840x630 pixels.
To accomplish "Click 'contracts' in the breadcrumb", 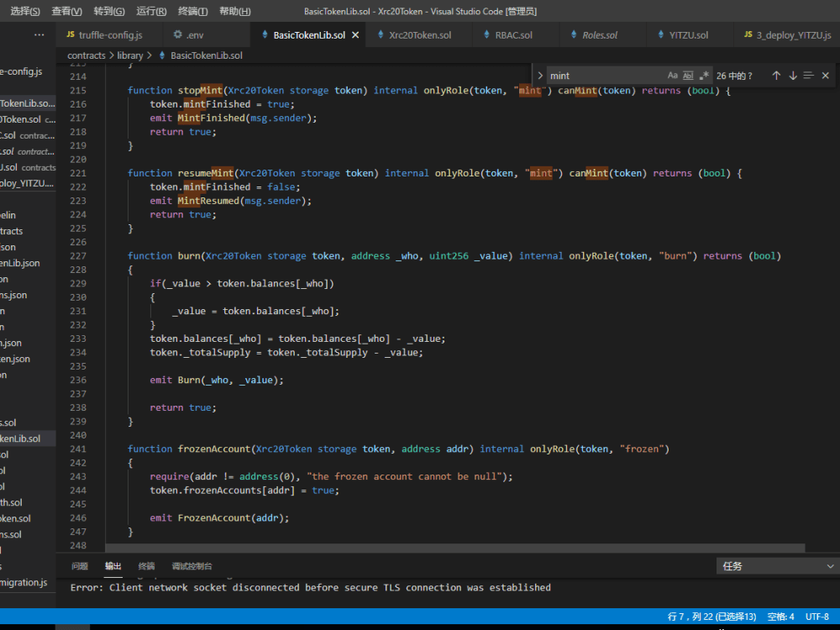I will 87,55.
